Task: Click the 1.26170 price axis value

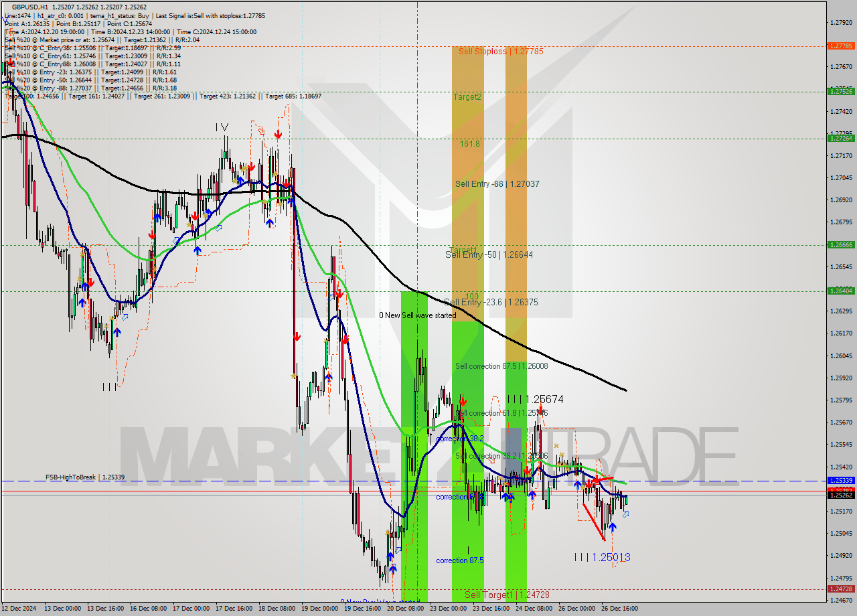Action: point(840,333)
